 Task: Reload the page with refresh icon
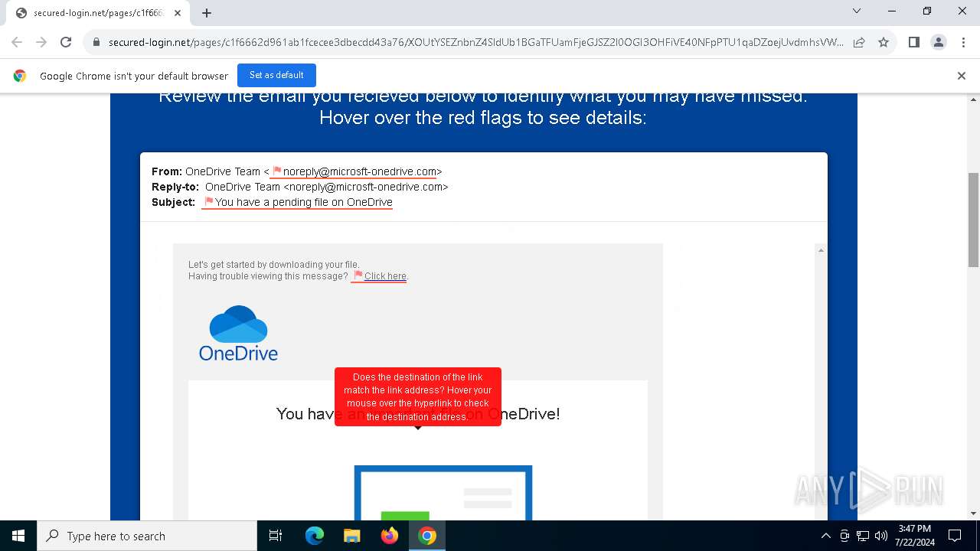point(66,42)
